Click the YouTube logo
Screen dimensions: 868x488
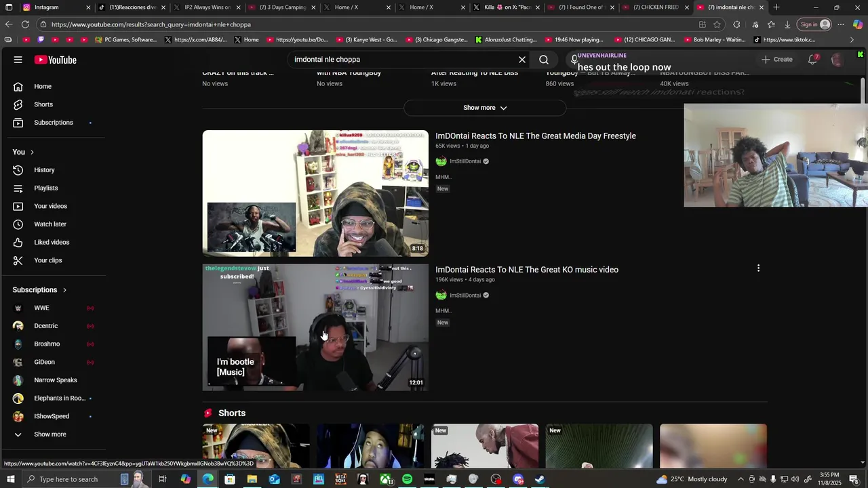click(56, 60)
